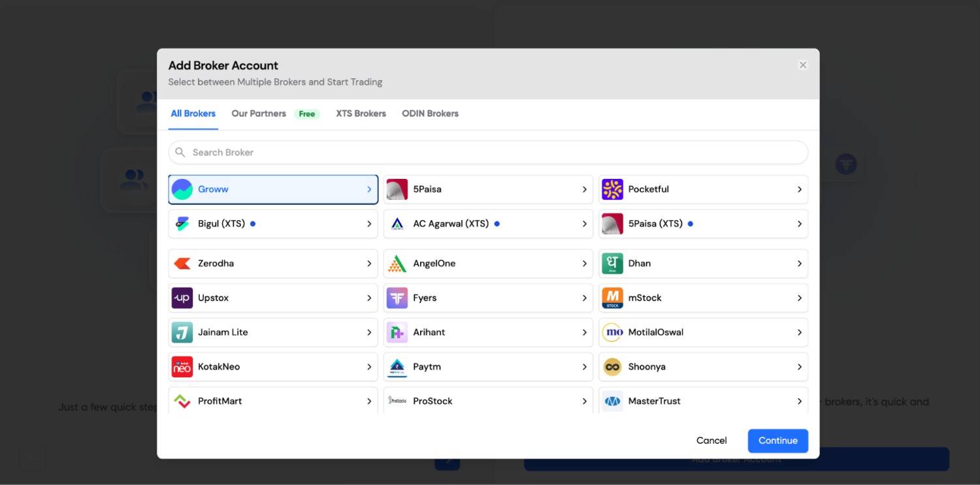Viewport: 980px width, 485px height.
Task: Select the ProStock broker name
Action: [433, 401]
